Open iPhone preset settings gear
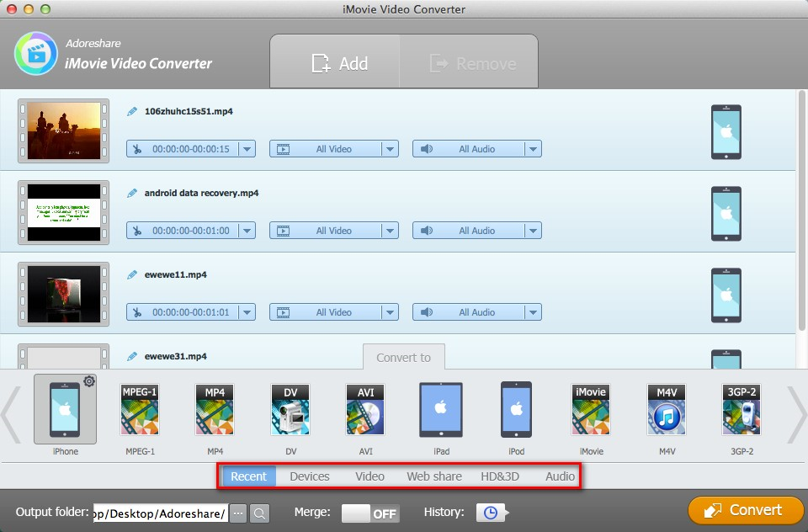The height and width of the screenshot is (532, 808). pyautogui.click(x=88, y=381)
